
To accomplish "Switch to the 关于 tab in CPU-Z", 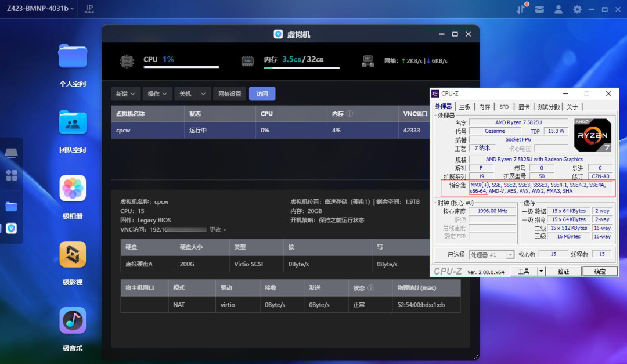I will (572, 107).
